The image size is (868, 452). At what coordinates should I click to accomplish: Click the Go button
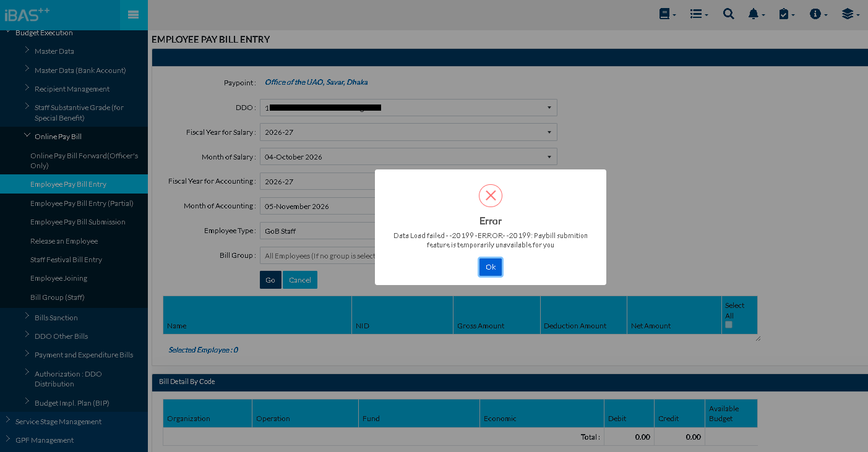pos(270,280)
